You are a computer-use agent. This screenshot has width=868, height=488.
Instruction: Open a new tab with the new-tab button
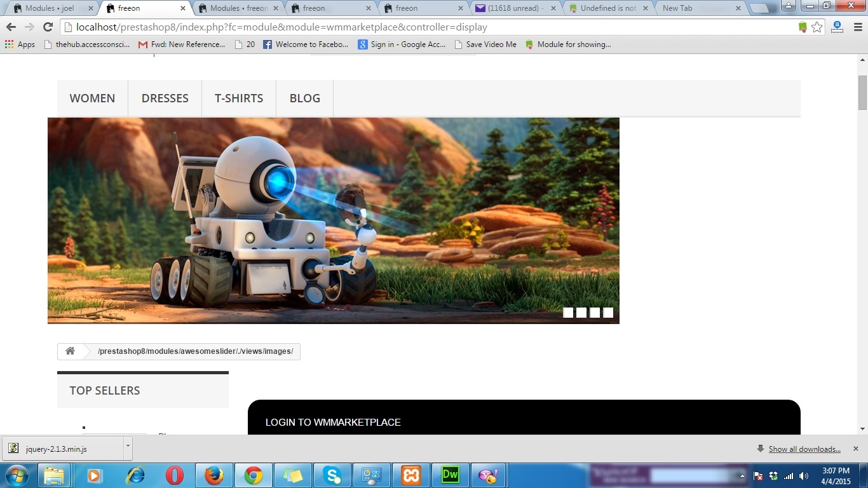pyautogui.click(x=759, y=8)
